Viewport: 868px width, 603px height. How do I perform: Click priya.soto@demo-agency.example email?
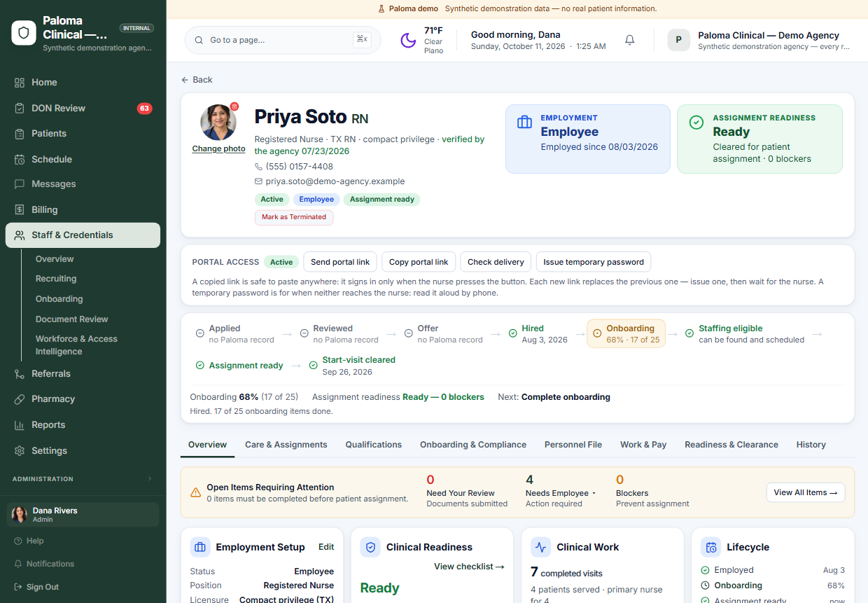[335, 181]
